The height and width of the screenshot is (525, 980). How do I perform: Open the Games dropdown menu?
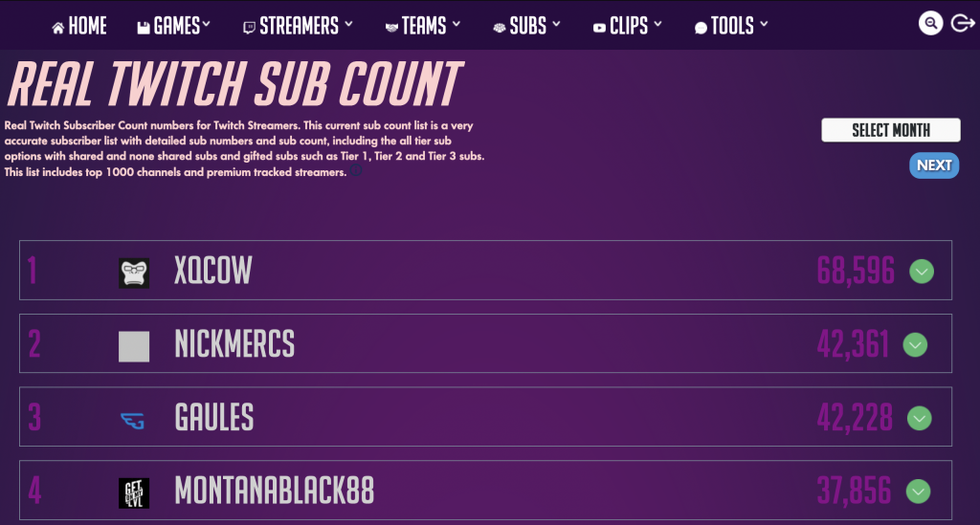click(x=174, y=26)
